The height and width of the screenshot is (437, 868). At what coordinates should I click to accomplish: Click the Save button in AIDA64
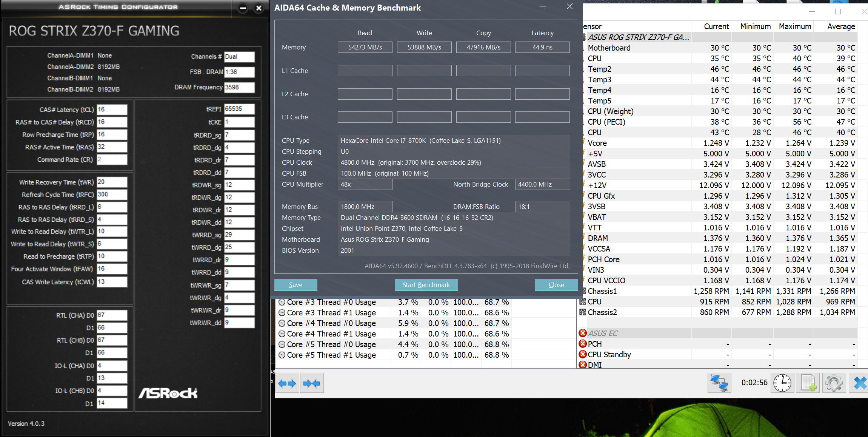295,285
